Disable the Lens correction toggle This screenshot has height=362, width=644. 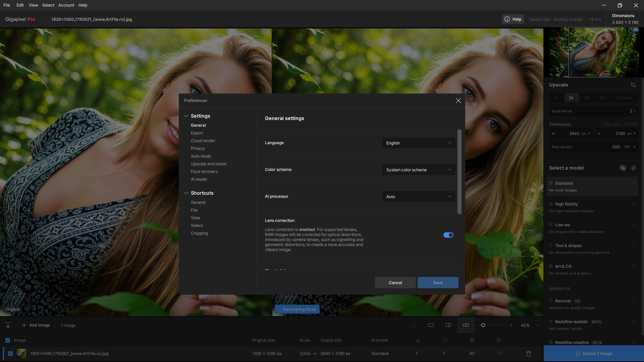click(448, 235)
